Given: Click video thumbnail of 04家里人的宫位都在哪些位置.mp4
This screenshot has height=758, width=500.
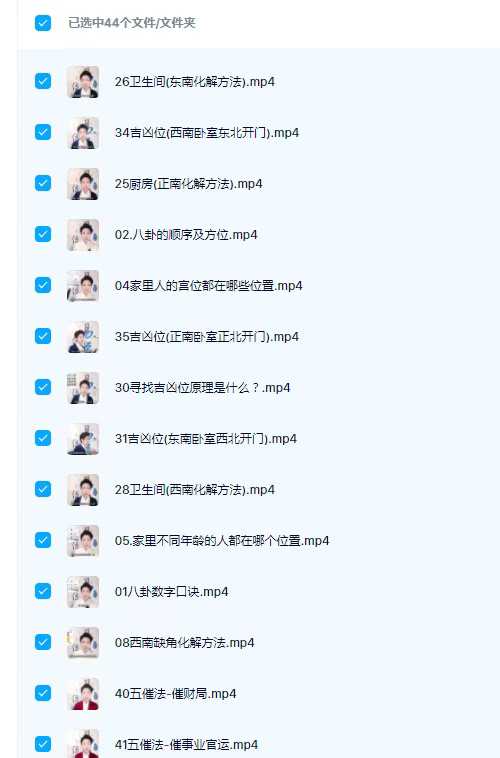Looking at the screenshot, I should (83, 286).
